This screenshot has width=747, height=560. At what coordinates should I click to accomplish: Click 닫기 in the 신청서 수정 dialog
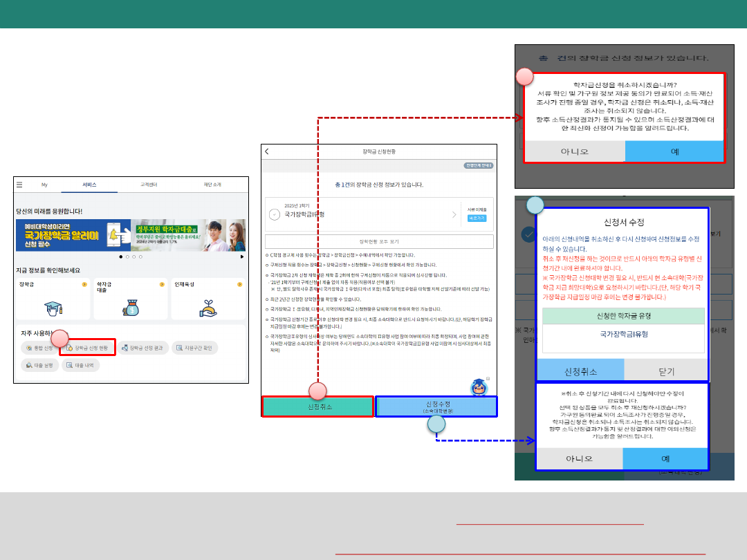[666, 371]
